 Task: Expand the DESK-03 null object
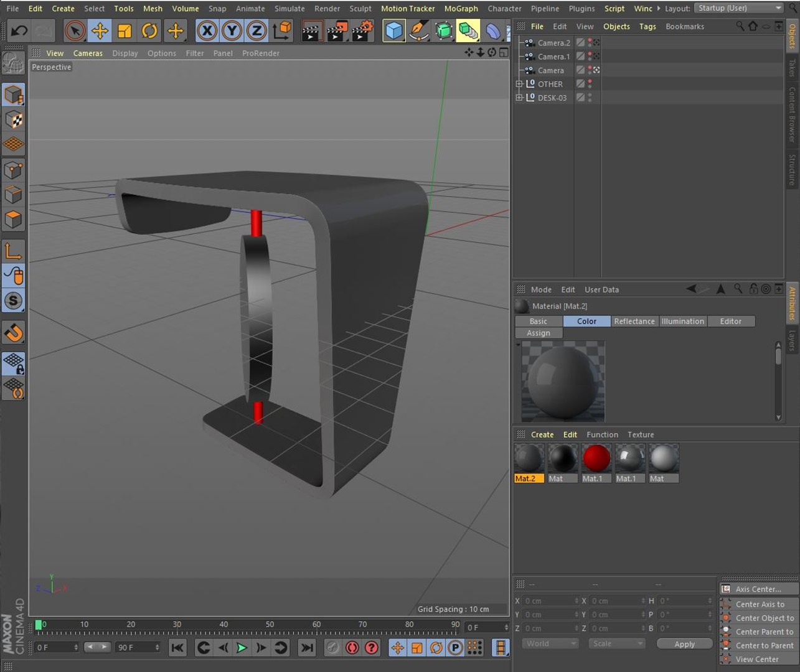(519, 98)
